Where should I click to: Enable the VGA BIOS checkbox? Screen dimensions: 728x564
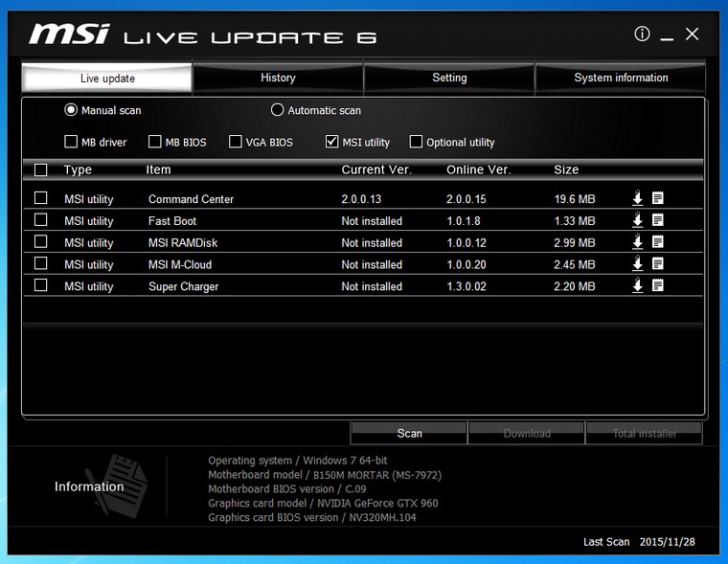point(236,142)
